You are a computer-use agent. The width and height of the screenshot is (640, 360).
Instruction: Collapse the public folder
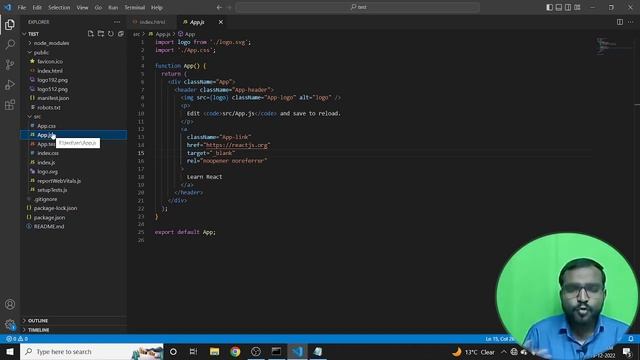74,52
